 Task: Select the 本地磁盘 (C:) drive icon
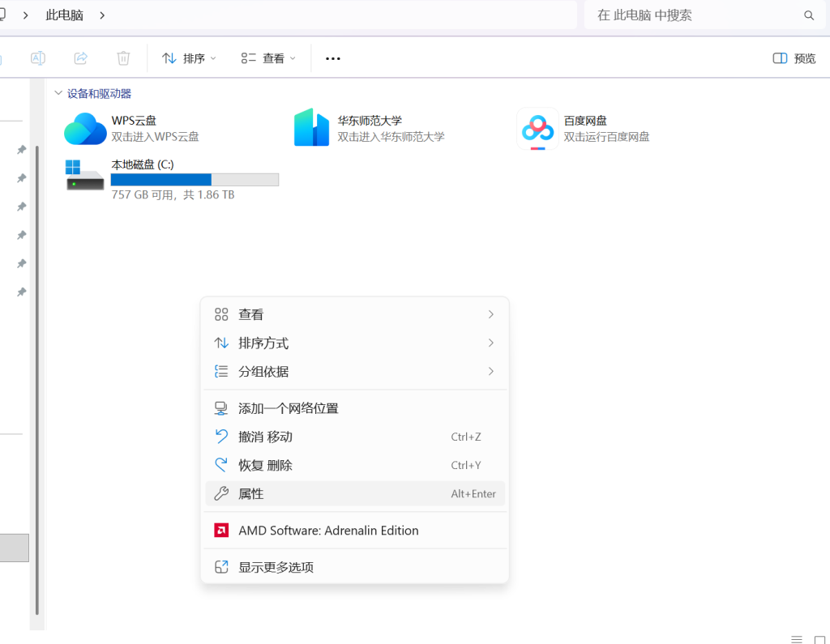(85, 175)
